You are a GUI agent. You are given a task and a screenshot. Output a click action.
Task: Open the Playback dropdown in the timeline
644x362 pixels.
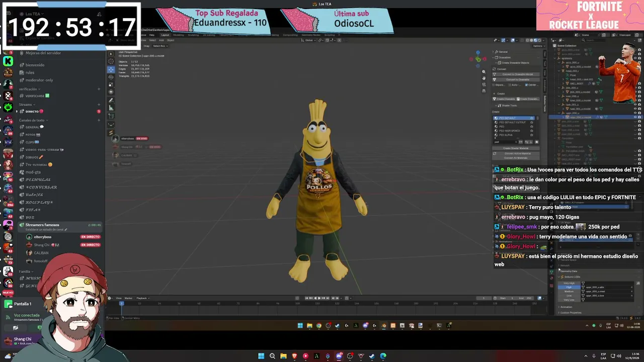coord(142,298)
